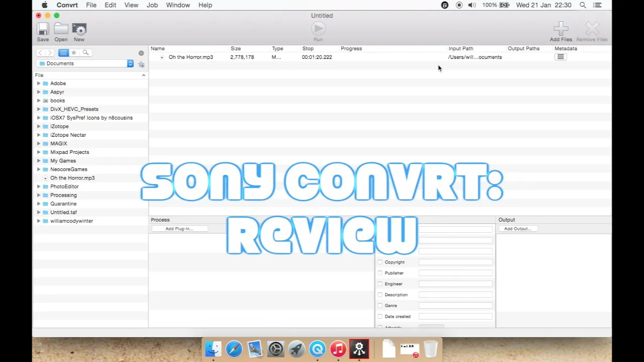This screenshot has height=362, width=644.
Task: Open the Apple menu
Action: [x=45, y=5]
